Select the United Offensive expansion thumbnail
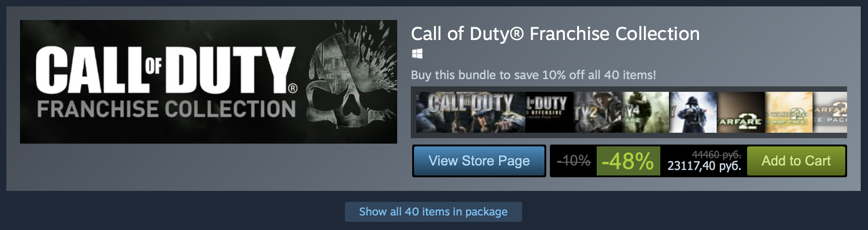Viewport: 868px width, 230px height. (549, 112)
